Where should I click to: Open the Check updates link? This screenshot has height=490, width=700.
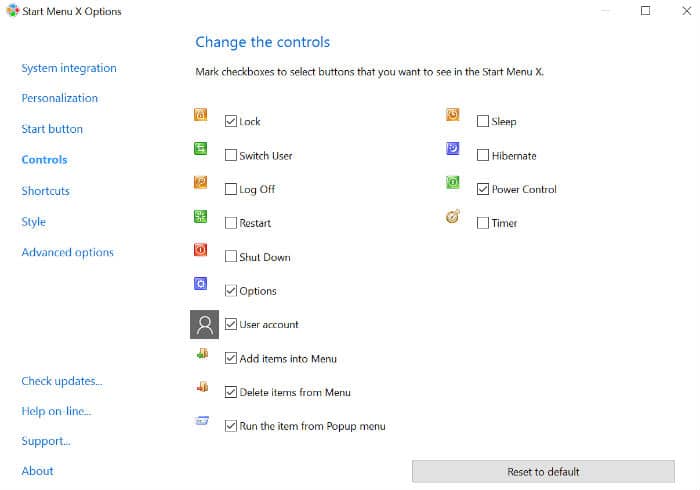(x=62, y=381)
